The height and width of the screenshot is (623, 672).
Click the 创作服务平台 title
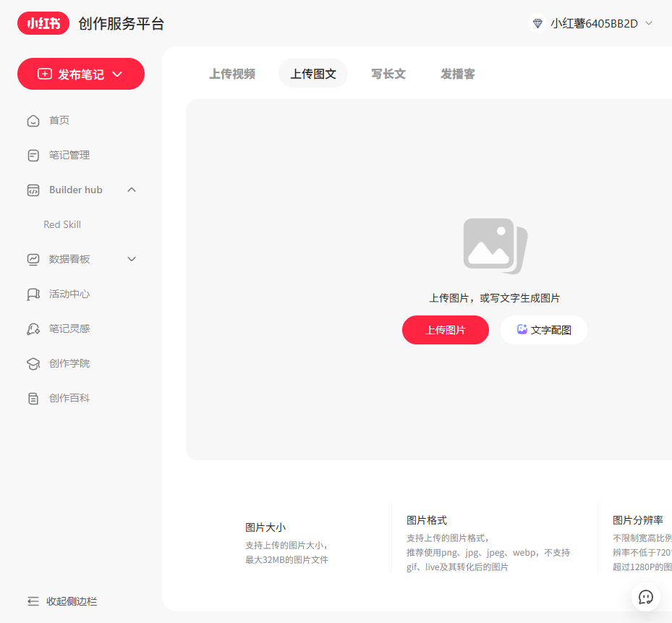(x=122, y=24)
